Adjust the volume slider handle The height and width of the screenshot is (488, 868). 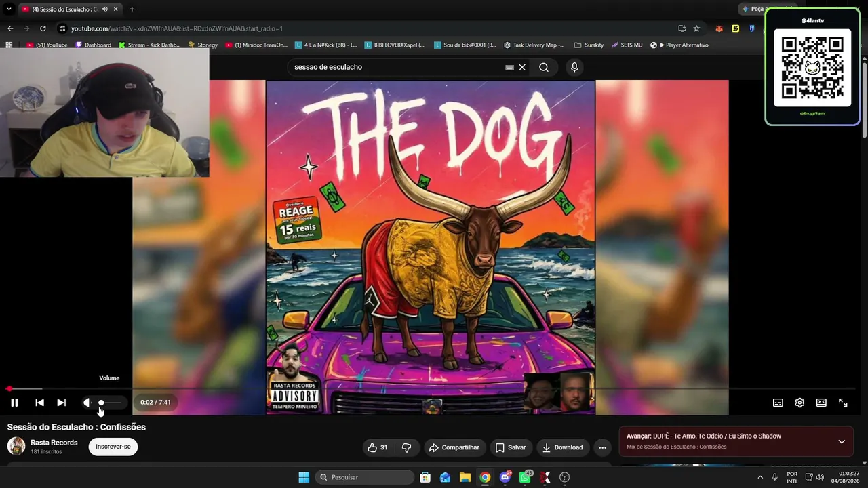[101, 403]
